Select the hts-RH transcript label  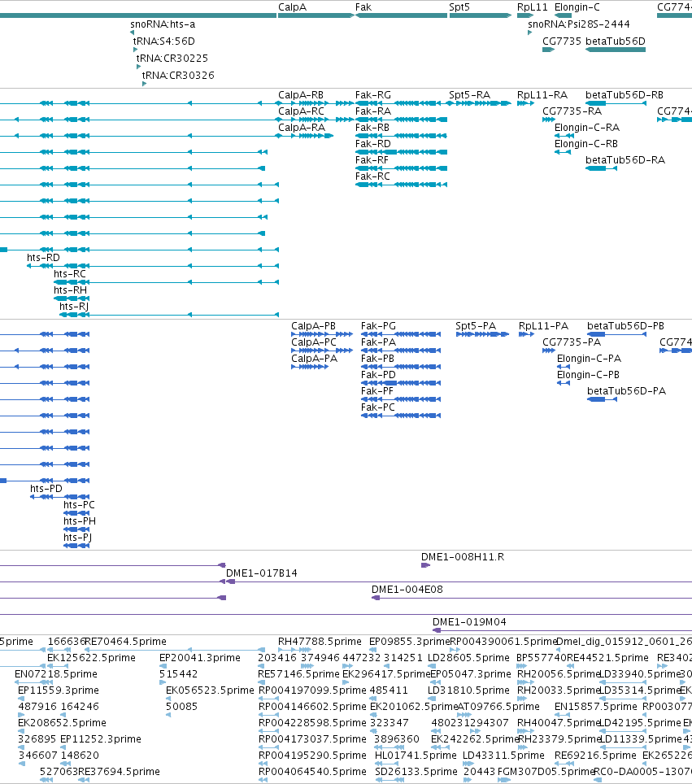[x=71, y=290]
